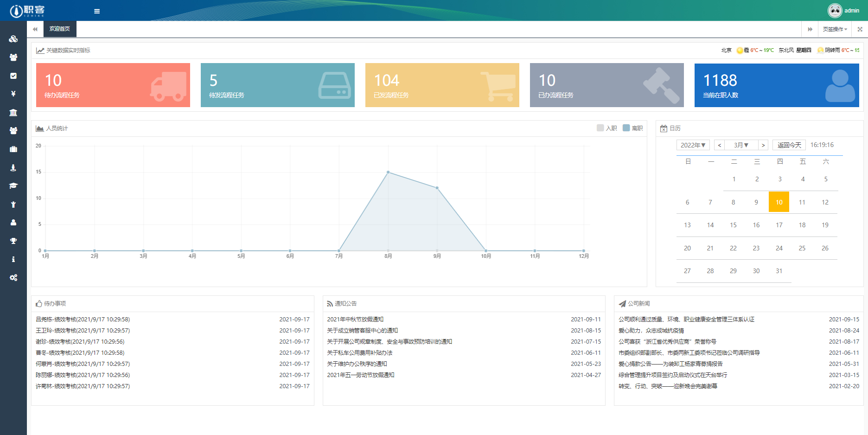Click the yen currency sidebar icon
This screenshot has height=435, width=868.
point(13,94)
